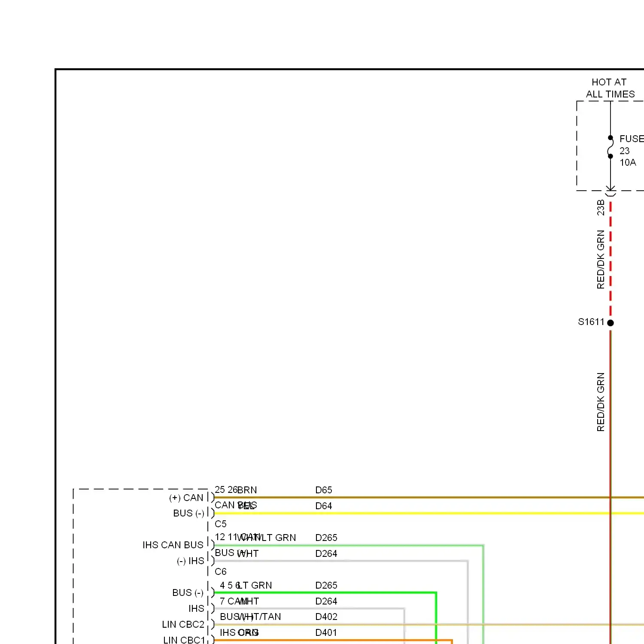Viewport: 644px width, 644px height.
Task: Click the "WHT/LT GRN" wire color label
Action: pyautogui.click(x=266, y=538)
